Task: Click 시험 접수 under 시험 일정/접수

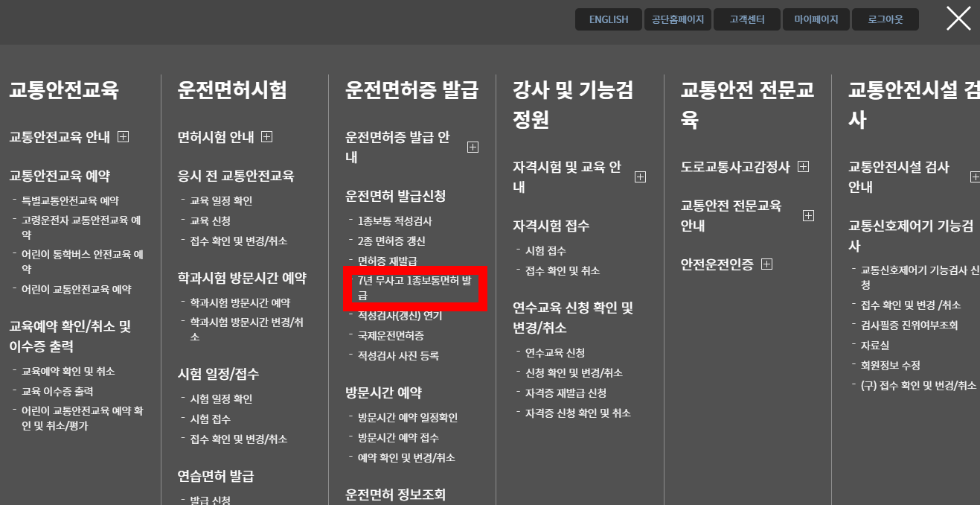Action: (x=210, y=419)
